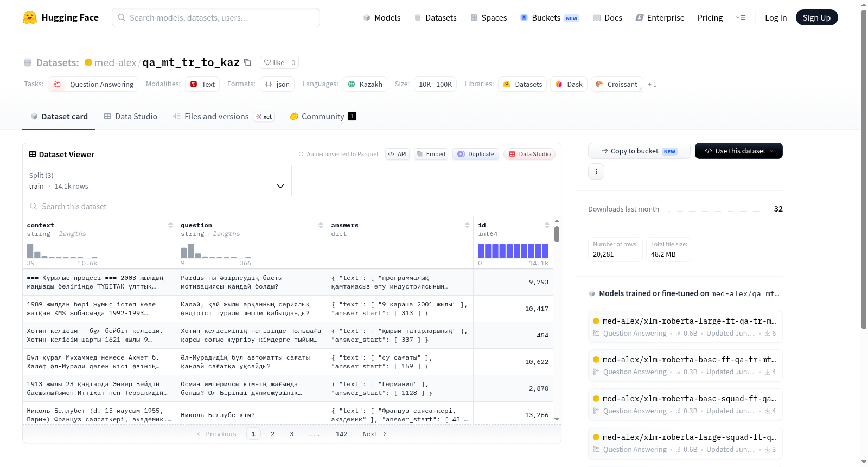The width and height of the screenshot is (868, 467).
Task: Click the context length histogram
Action: [x=62, y=250]
